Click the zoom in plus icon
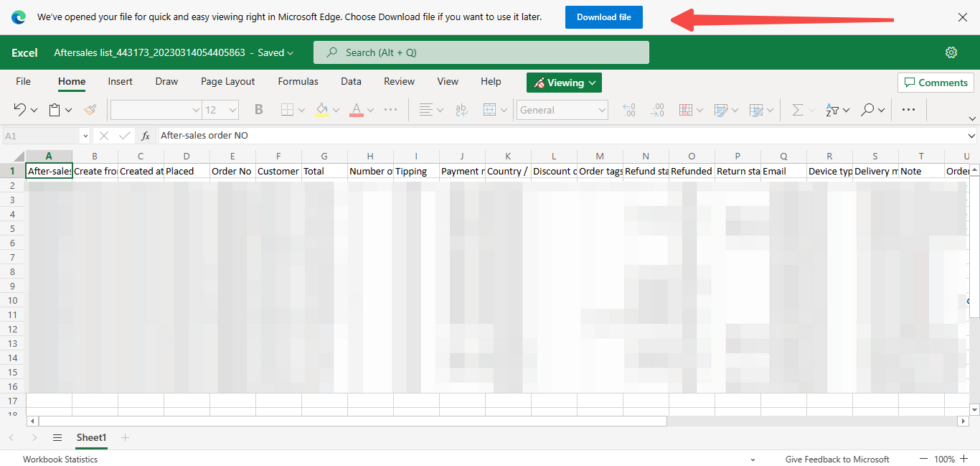 pyautogui.click(x=963, y=459)
